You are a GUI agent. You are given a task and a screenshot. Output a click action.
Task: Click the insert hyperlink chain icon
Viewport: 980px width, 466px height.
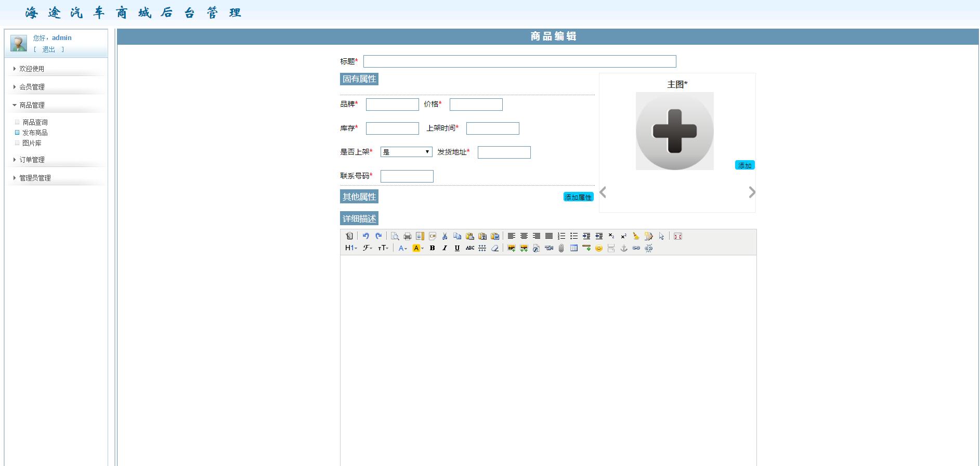tap(636, 248)
